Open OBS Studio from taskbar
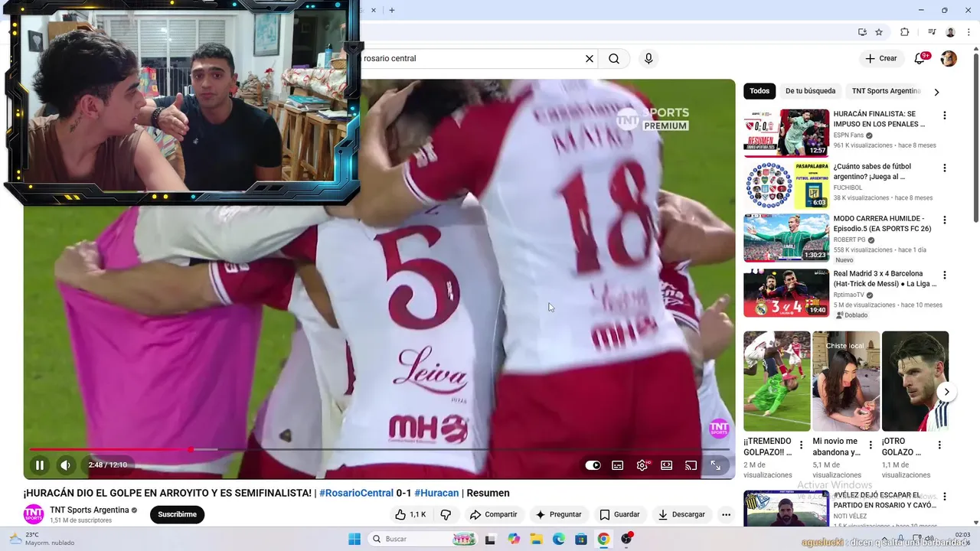980x551 pixels. pyautogui.click(x=626, y=539)
